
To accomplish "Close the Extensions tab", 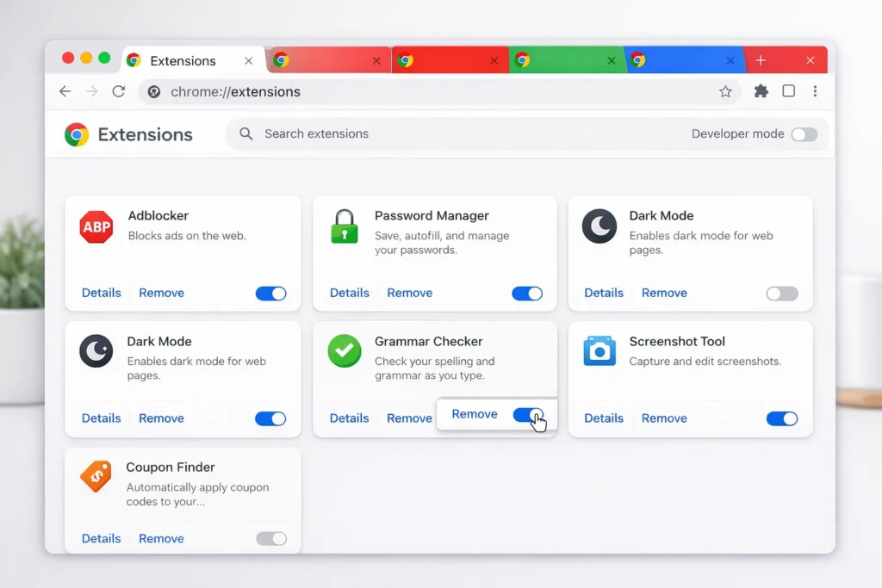I will click(248, 61).
